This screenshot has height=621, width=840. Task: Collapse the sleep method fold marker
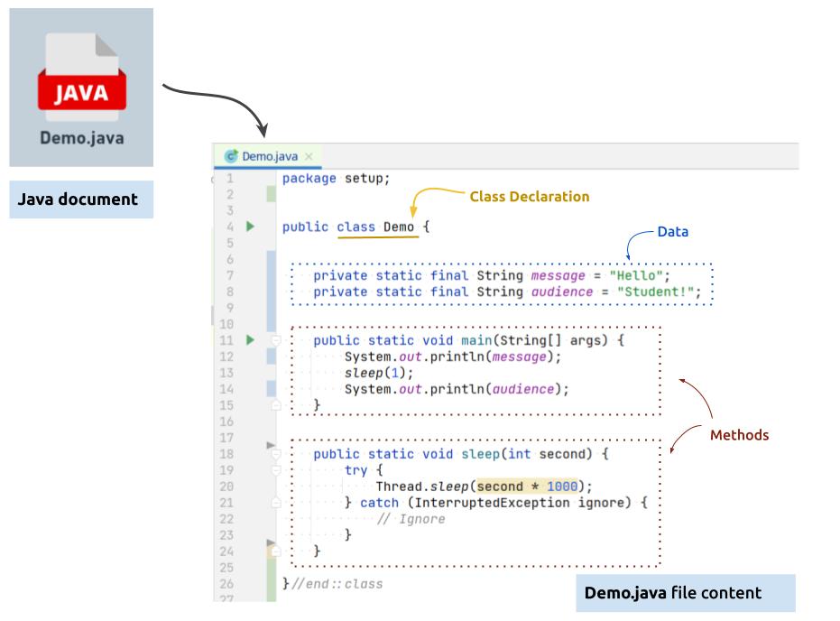pyautogui.click(x=277, y=454)
